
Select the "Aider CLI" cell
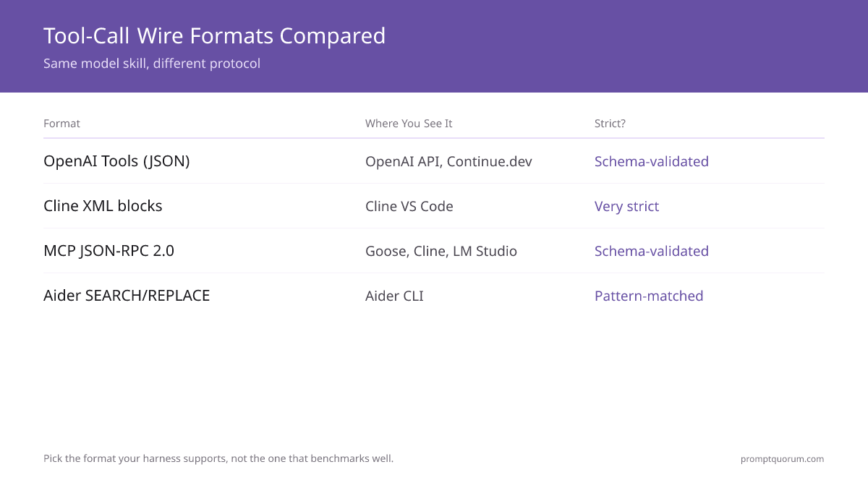(394, 296)
